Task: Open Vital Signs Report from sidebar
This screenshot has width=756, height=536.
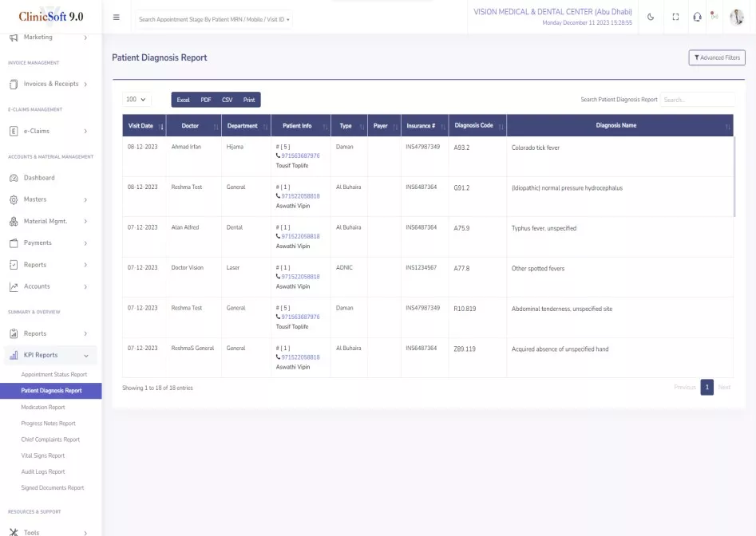Action: pyautogui.click(x=43, y=455)
